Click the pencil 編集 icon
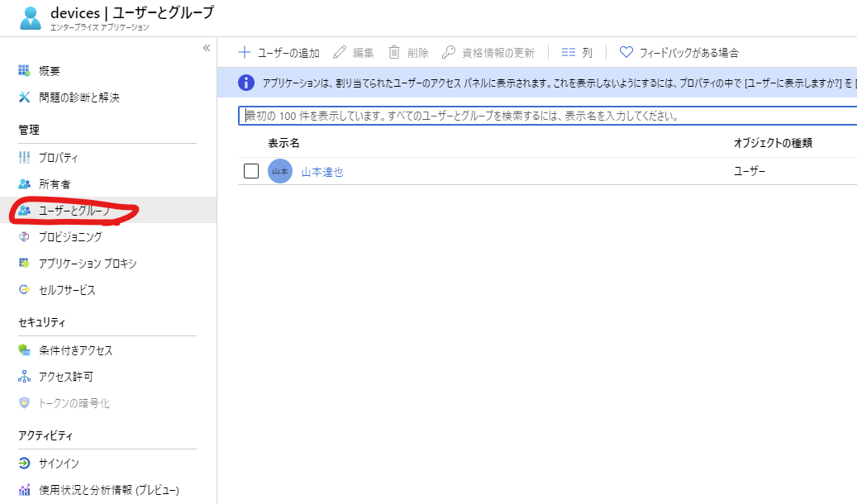 340,53
